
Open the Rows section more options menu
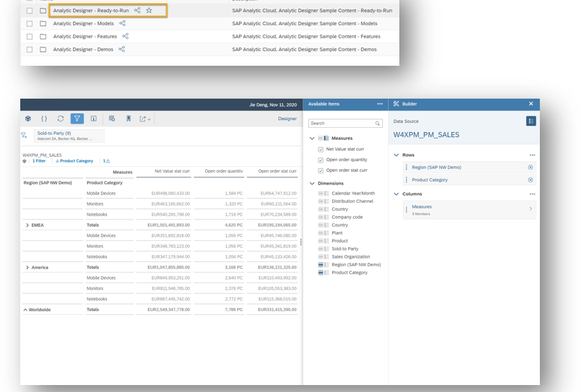pyautogui.click(x=532, y=155)
